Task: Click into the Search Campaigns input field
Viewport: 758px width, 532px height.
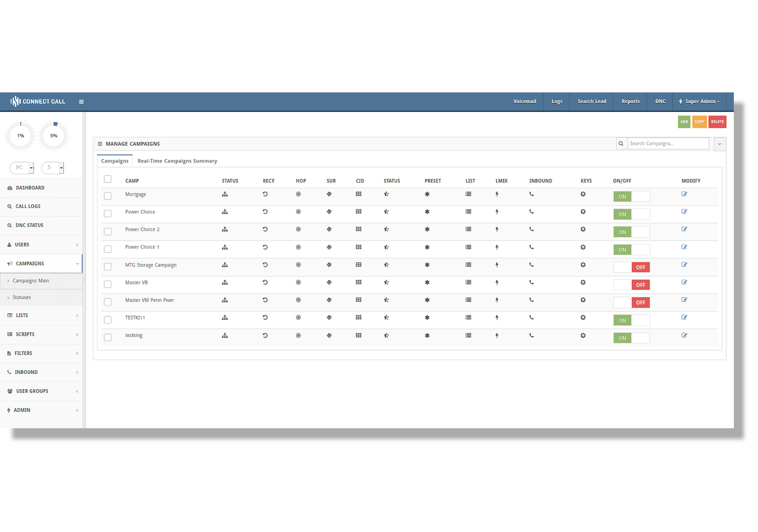Action: (x=668, y=144)
